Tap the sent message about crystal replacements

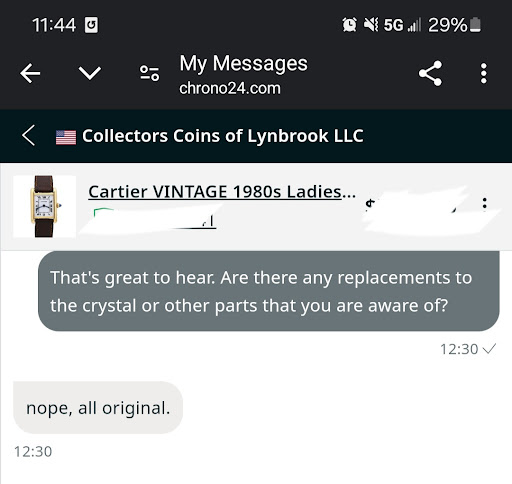tap(269, 291)
